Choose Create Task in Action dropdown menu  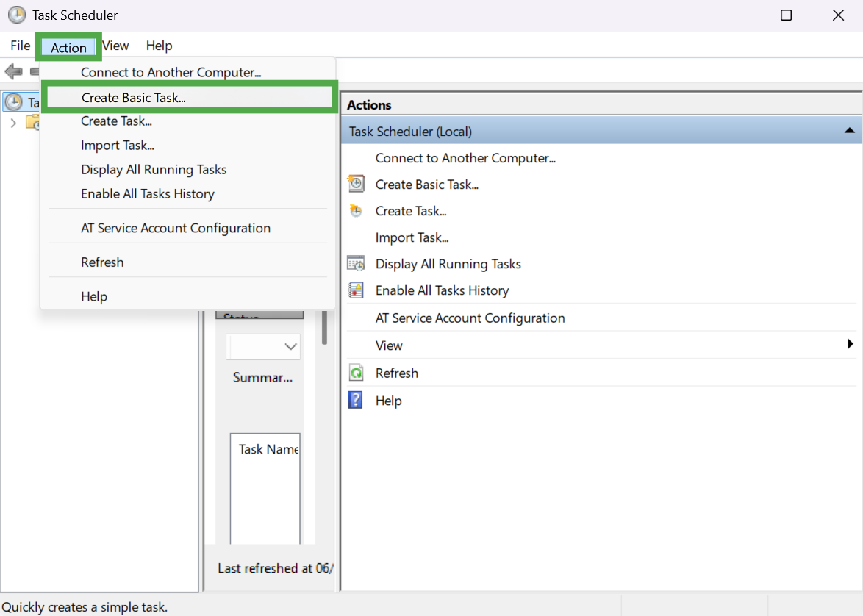(187, 121)
